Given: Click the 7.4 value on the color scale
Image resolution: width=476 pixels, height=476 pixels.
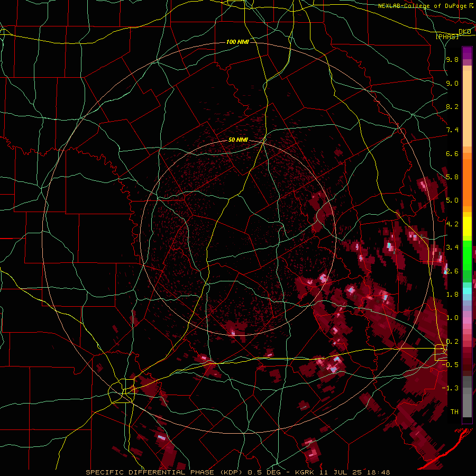Looking at the screenshot, I should (452, 130).
